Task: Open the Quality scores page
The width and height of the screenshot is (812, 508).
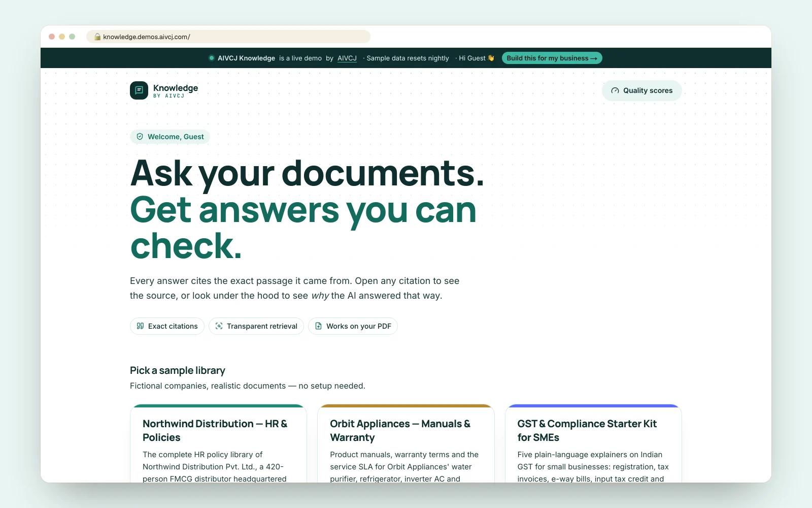Action: click(x=642, y=90)
